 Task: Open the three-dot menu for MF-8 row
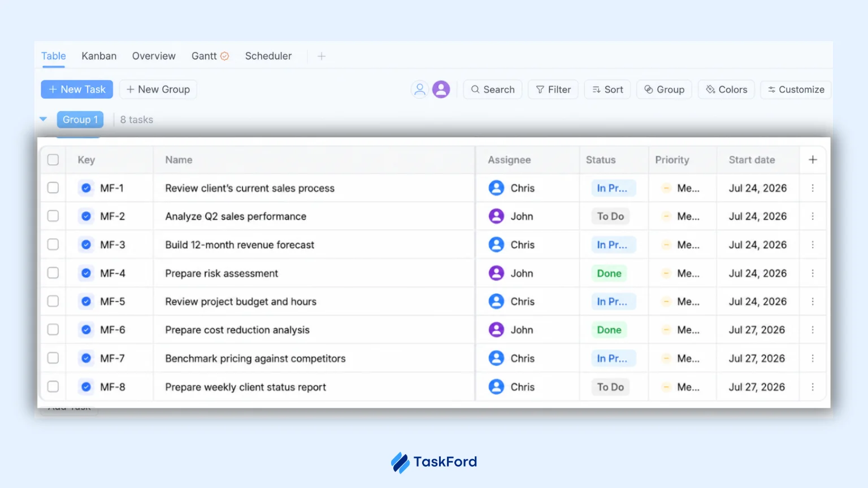[x=813, y=387]
